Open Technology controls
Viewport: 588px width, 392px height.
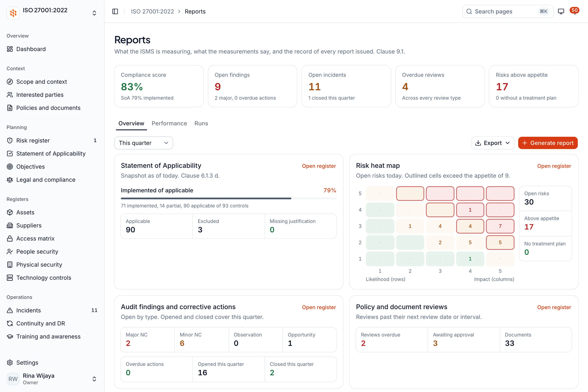coord(52,278)
